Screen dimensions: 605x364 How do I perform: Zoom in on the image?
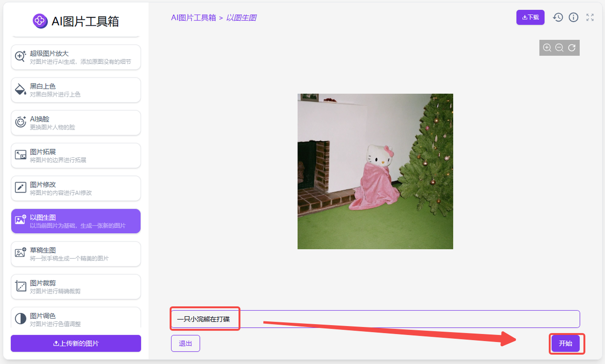(547, 48)
